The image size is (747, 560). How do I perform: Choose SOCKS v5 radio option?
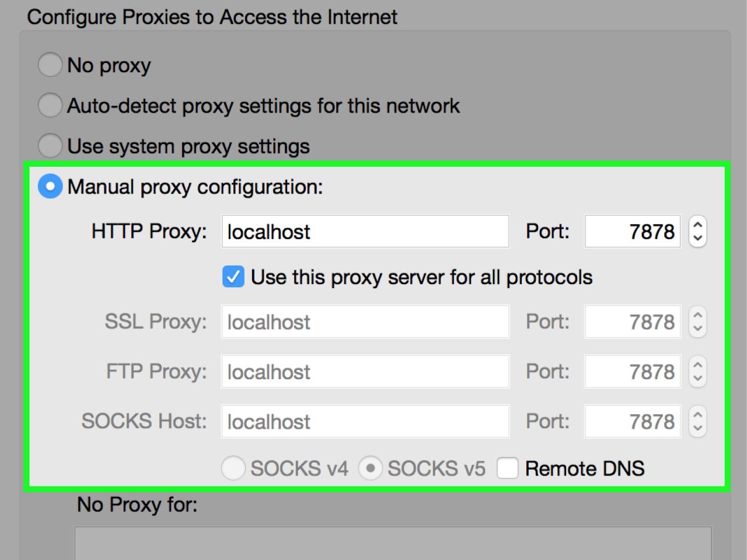click(370, 468)
